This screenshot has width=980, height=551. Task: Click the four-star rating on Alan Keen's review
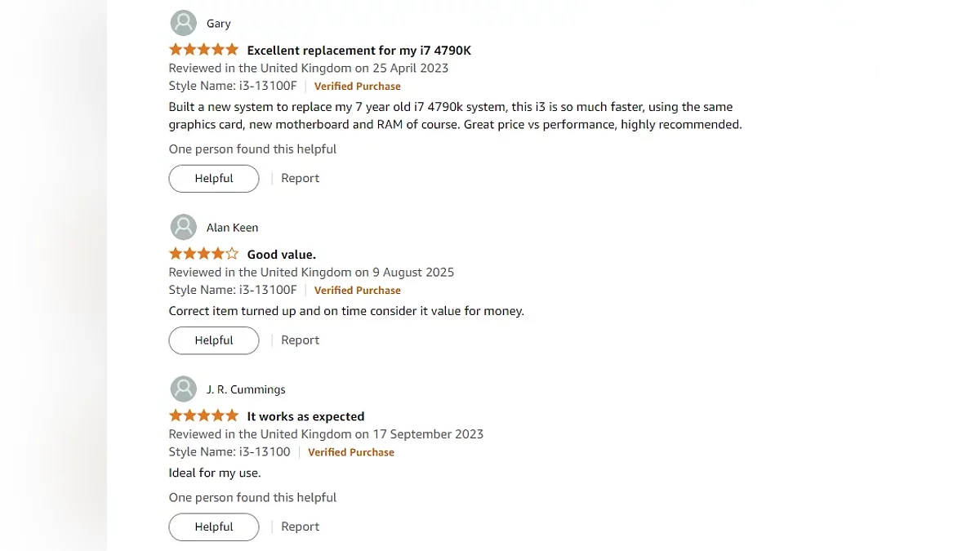(x=203, y=254)
